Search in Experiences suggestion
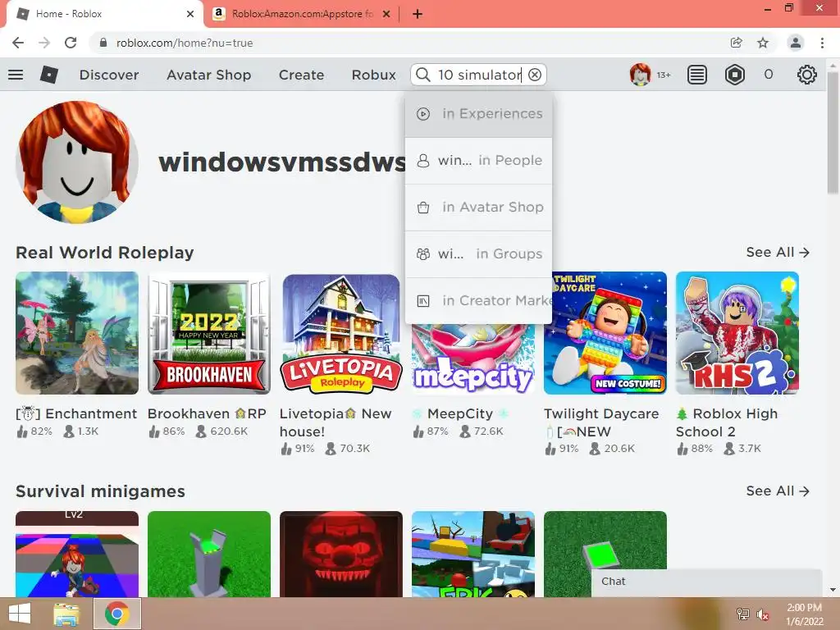Screen dimensions: 840x630 click(478, 113)
